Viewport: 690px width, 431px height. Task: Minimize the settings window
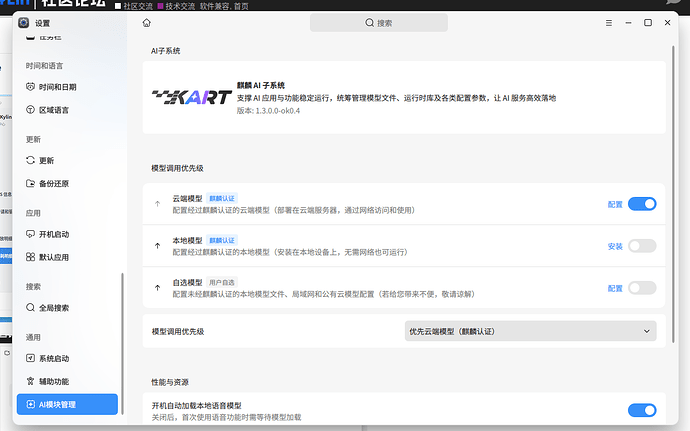[628, 23]
